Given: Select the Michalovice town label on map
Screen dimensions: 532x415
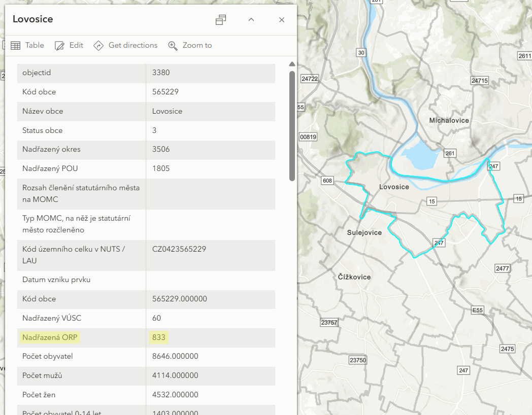Looking at the screenshot, I should coord(449,120).
